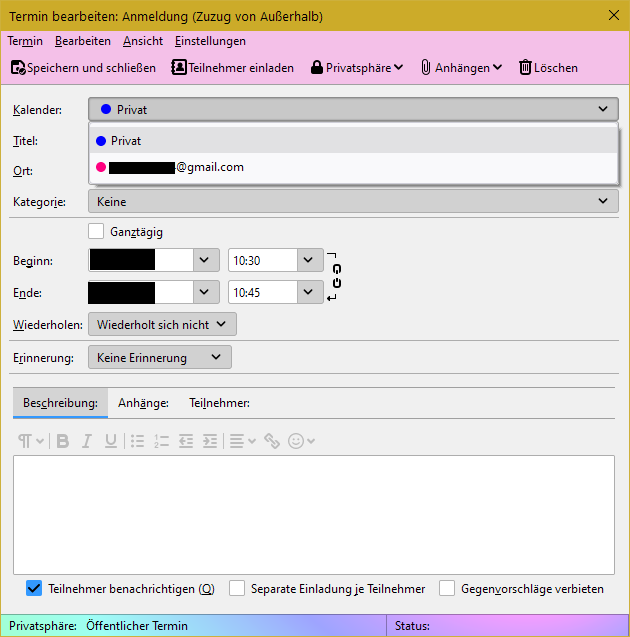Expand the Anhängen toolbar arrow
This screenshot has height=637, width=630.
click(x=497, y=67)
